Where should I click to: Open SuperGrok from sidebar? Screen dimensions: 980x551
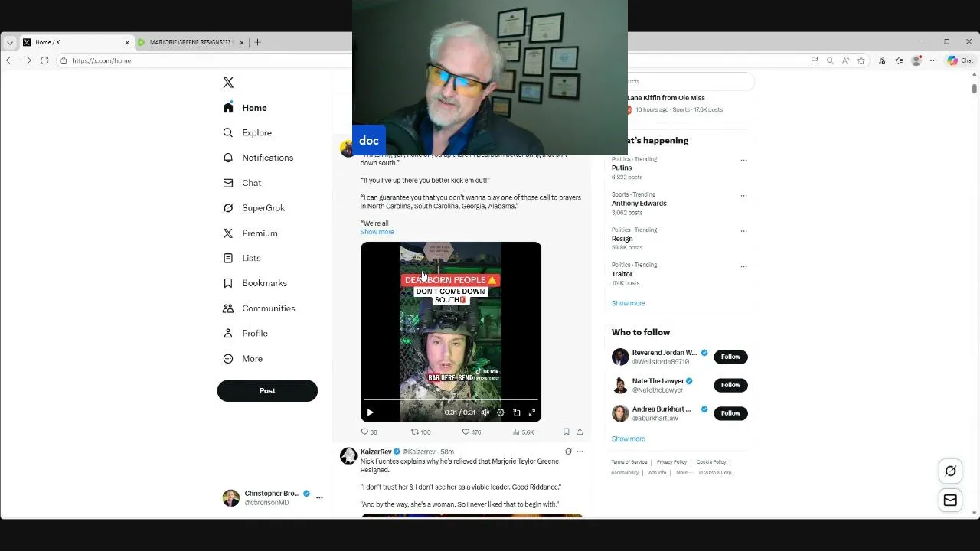pyautogui.click(x=253, y=208)
